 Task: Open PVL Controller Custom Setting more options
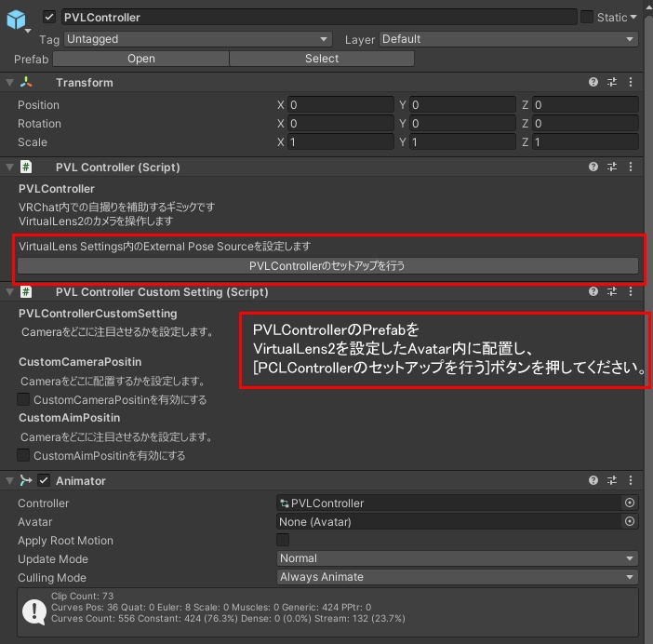[x=631, y=291]
